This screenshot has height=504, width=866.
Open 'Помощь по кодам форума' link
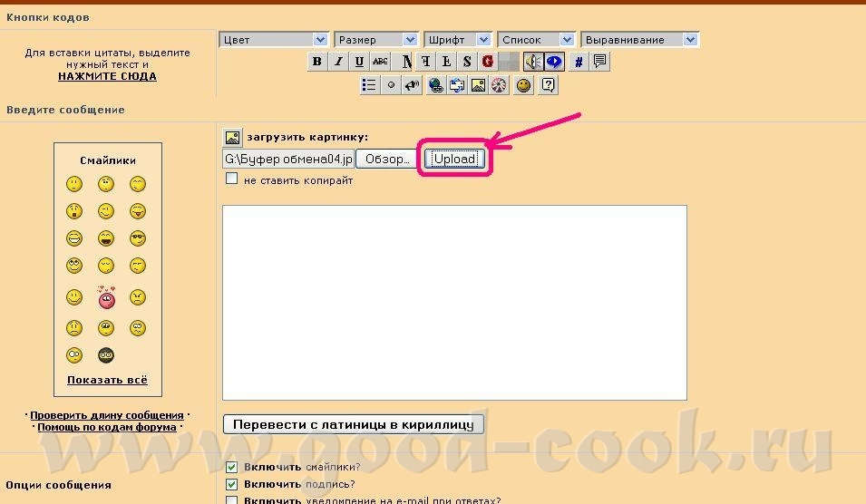[x=107, y=427]
